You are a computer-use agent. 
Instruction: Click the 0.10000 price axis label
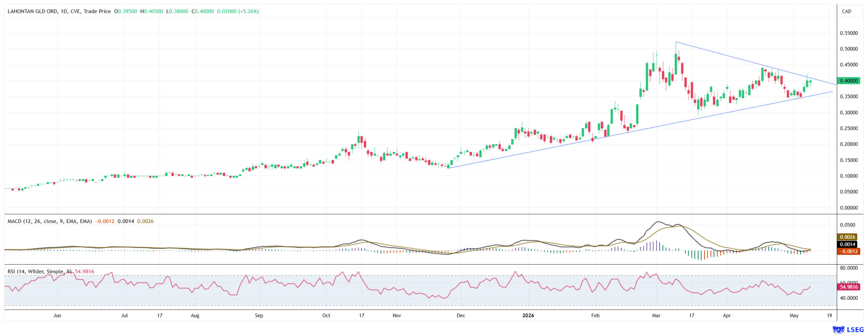click(849, 176)
